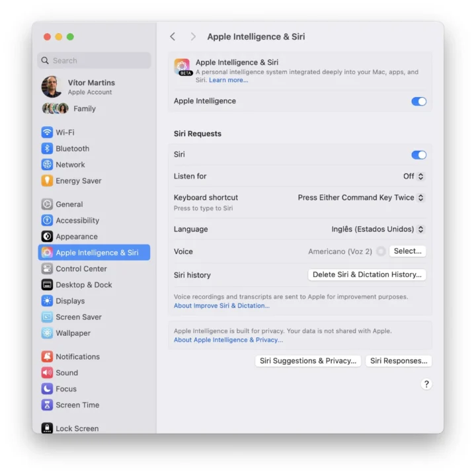Click the Screen Saver icon
The height and width of the screenshot is (476, 476).
(x=47, y=317)
